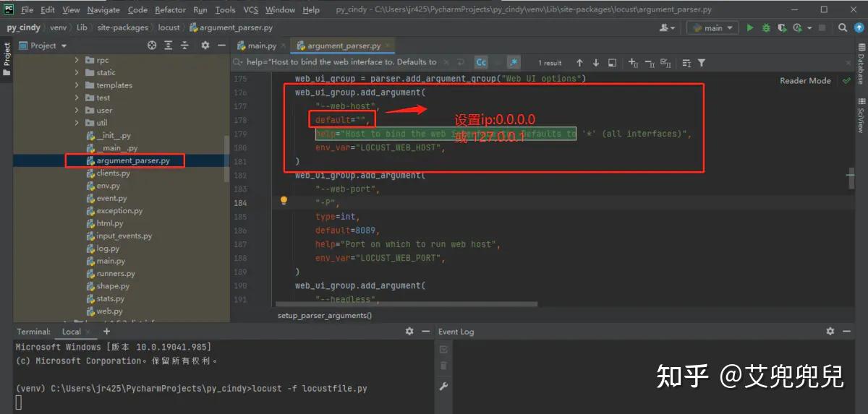
Task: Close the main.py editor tab
Action: (282, 46)
